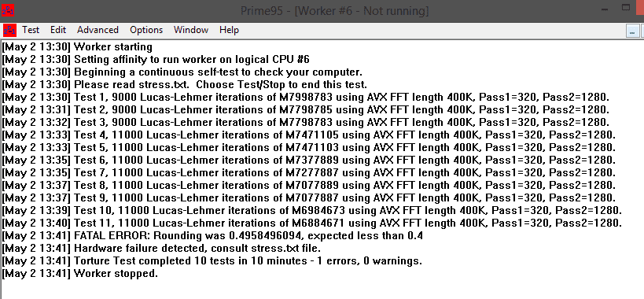Maximize the Prime95 main window
The width and height of the screenshot is (644, 299).
tap(626, 8)
